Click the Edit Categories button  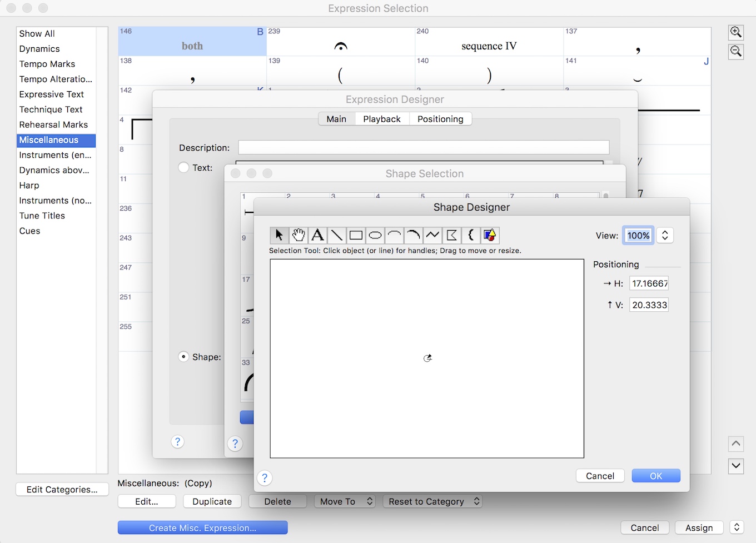(x=62, y=489)
